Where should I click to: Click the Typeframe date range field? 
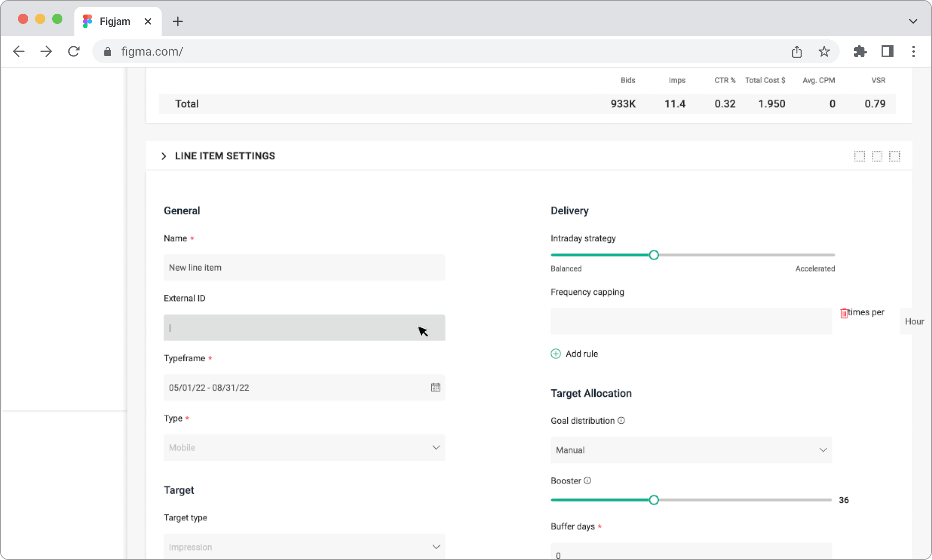(304, 387)
